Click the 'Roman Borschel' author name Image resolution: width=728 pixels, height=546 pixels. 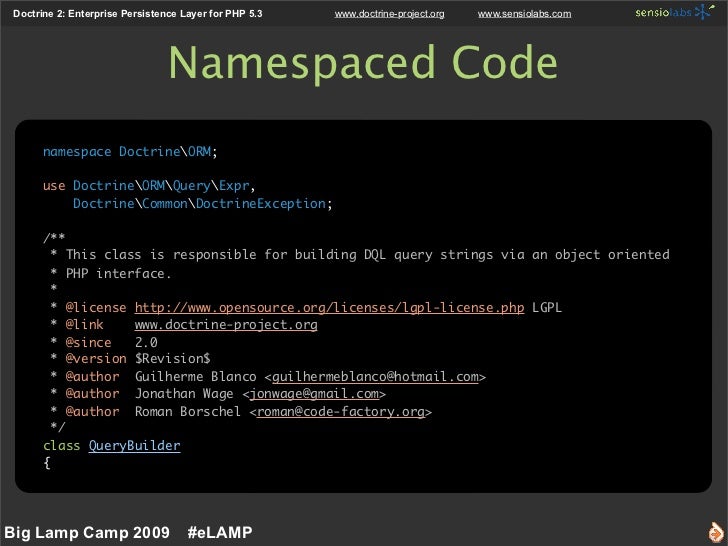click(188, 411)
